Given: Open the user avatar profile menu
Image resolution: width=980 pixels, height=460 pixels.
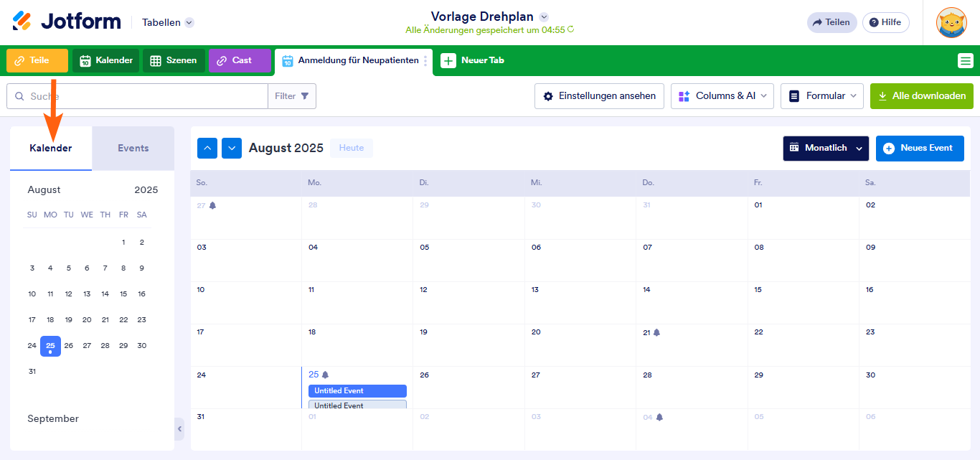Looking at the screenshot, I should click(951, 22).
